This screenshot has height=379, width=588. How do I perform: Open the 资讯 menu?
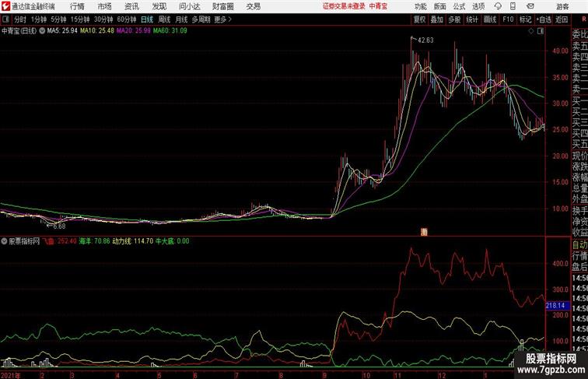point(131,6)
